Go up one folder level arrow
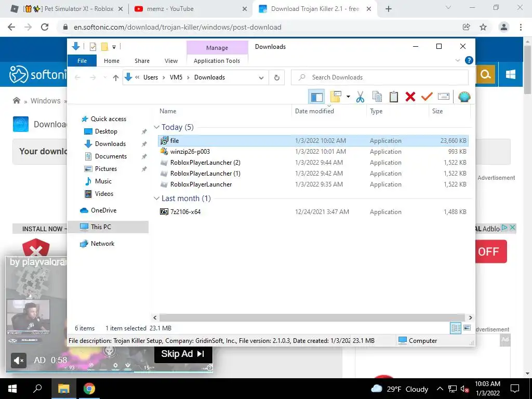This screenshot has height=399, width=532. (x=116, y=78)
